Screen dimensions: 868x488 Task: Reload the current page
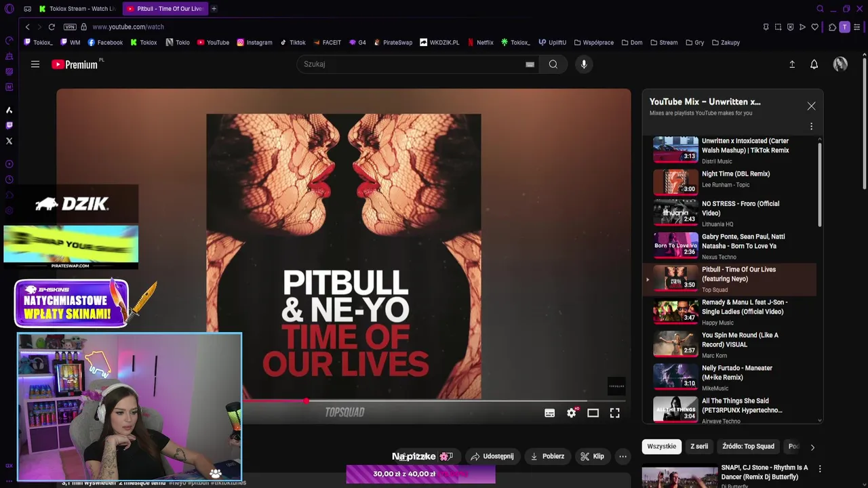coord(52,27)
